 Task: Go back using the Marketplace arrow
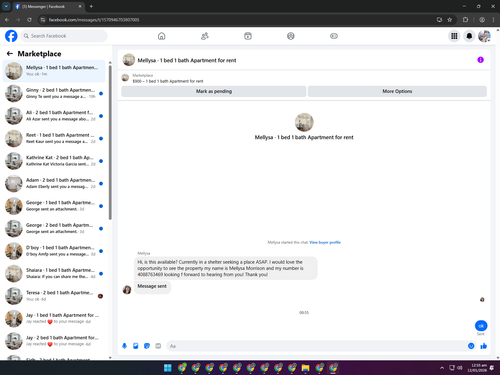pos(10,54)
